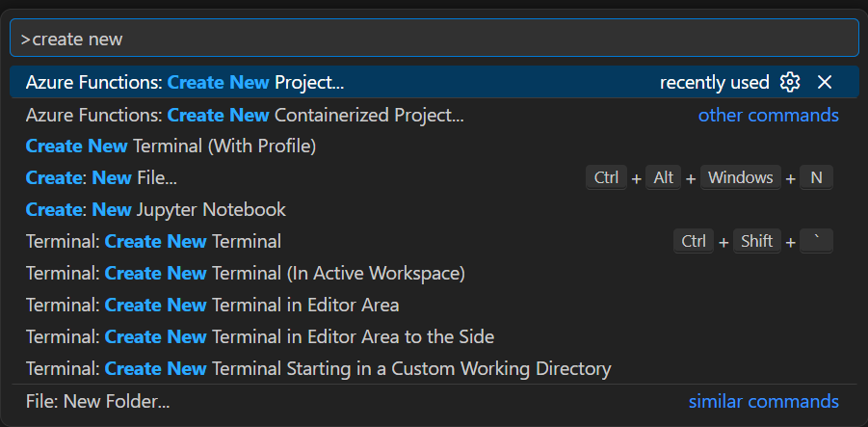Viewport: 868px width, 427px height.
Task: Click the 'recently used' label
Action: [714, 83]
